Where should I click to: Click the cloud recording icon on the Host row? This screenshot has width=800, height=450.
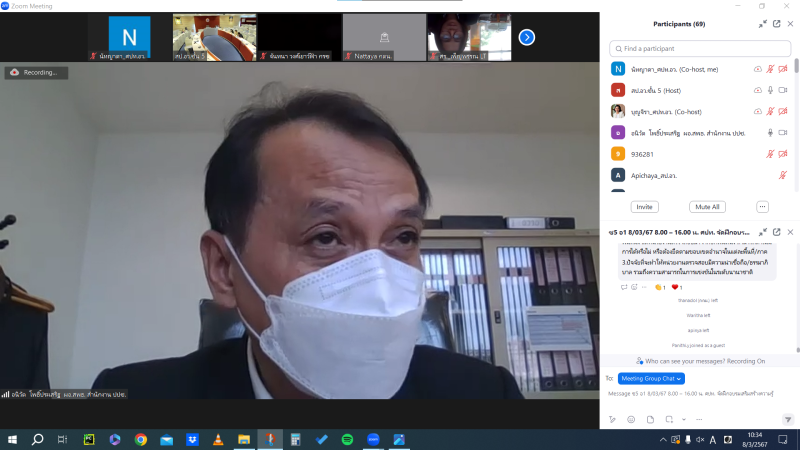(x=758, y=90)
